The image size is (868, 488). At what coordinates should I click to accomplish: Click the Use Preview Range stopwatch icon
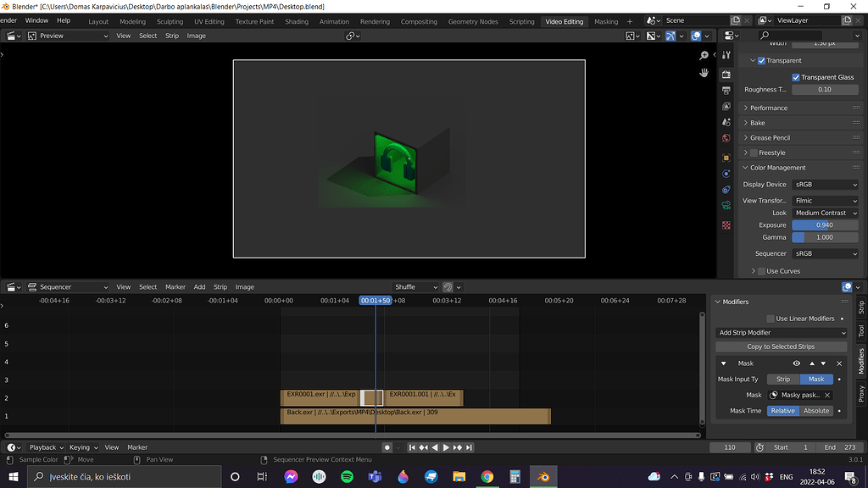pos(759,447)
